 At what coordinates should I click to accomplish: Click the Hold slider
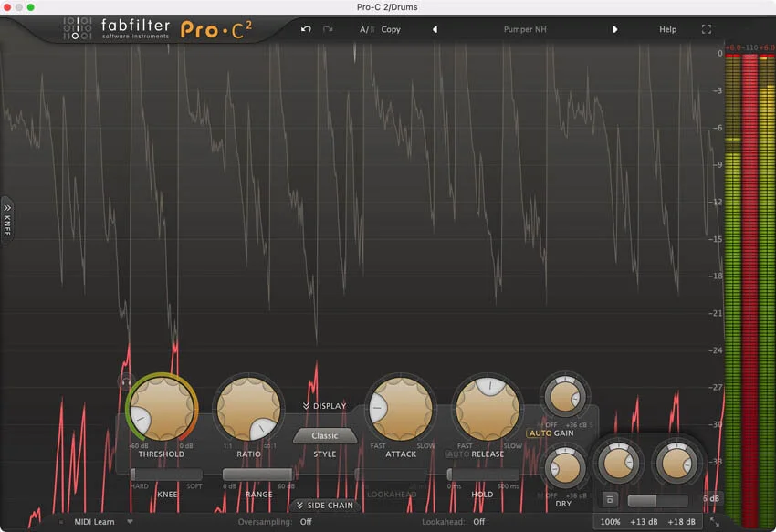coord(483,475)
